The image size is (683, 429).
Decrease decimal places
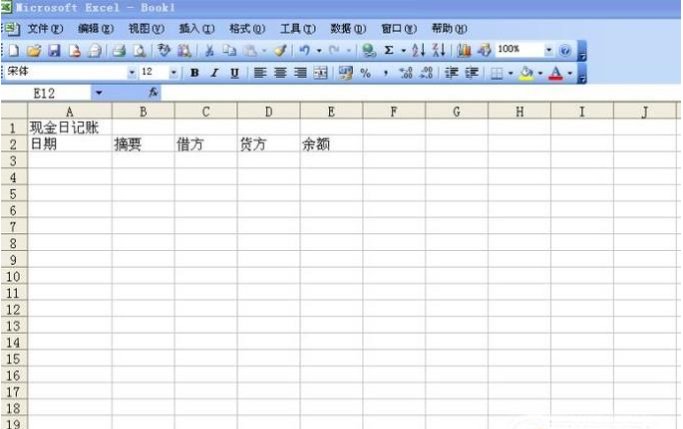426,73
